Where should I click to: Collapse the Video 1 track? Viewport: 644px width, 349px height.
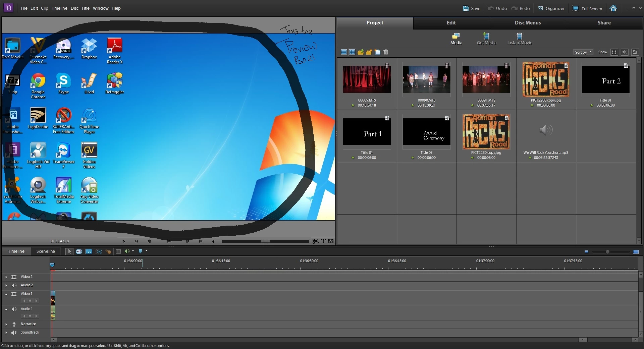coord(6,294)
